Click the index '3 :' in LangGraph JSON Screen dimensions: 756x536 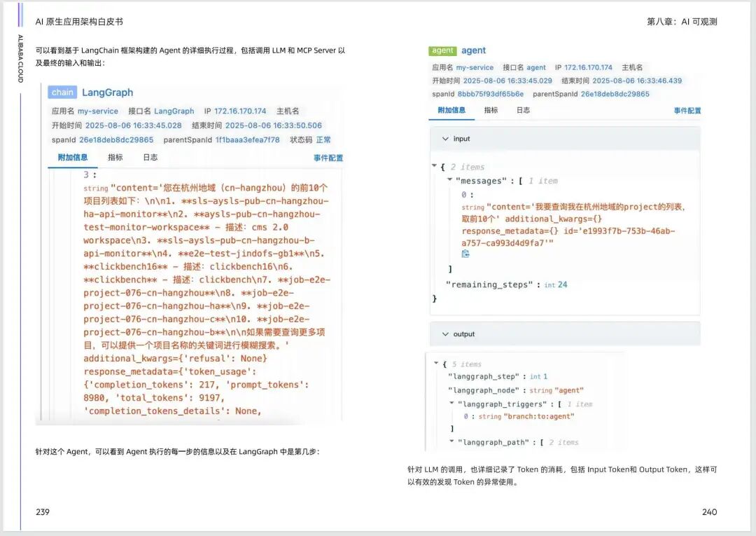[x=90, y=174]
